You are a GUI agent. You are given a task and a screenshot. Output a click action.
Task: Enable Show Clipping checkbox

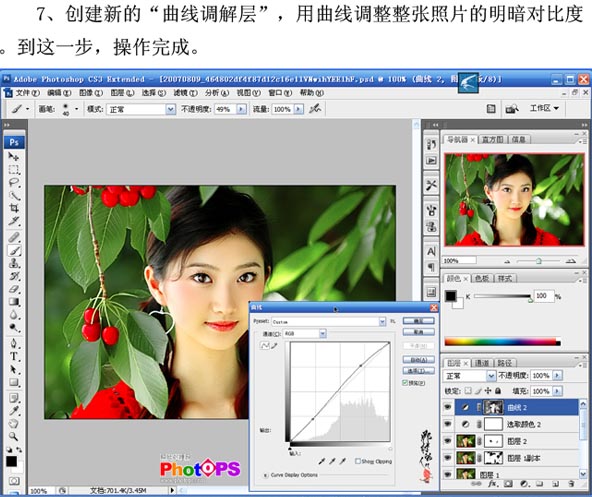click(358, 461)
